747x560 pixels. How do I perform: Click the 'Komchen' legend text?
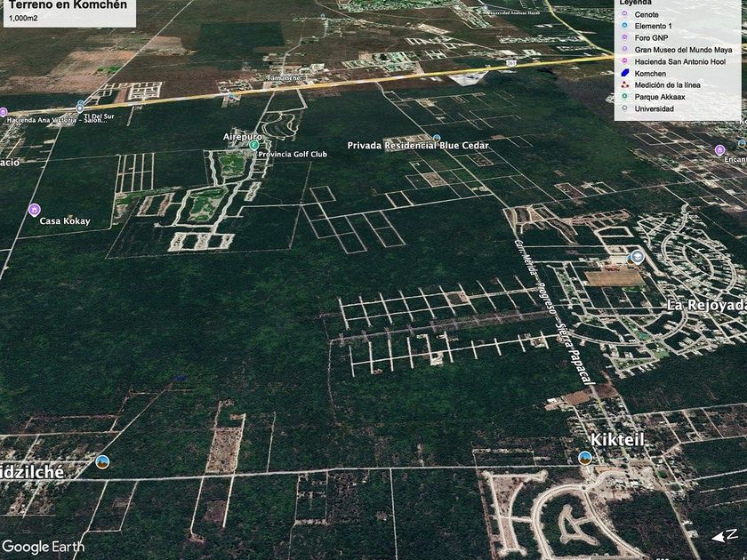650,73
